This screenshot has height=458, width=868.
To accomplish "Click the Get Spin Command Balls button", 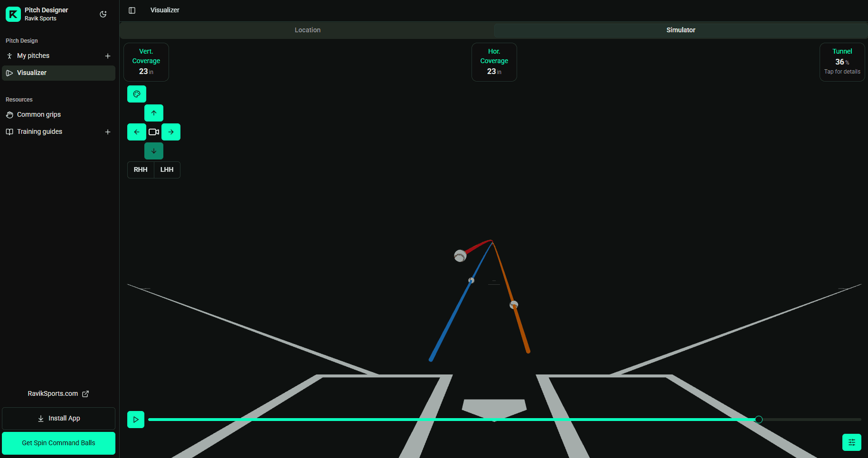I will [58, 443].
